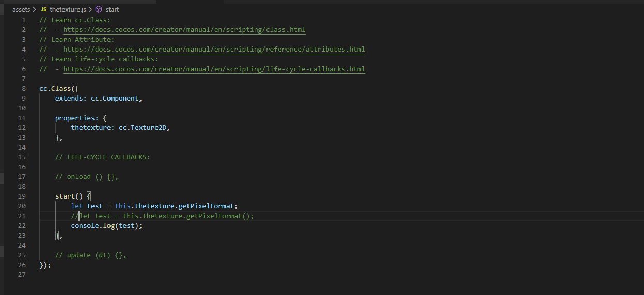Image resolution: width=644 pixels, height=295 pixels.
Task: Click the chevron after assets breadcrumb
Action: point(35,10)
